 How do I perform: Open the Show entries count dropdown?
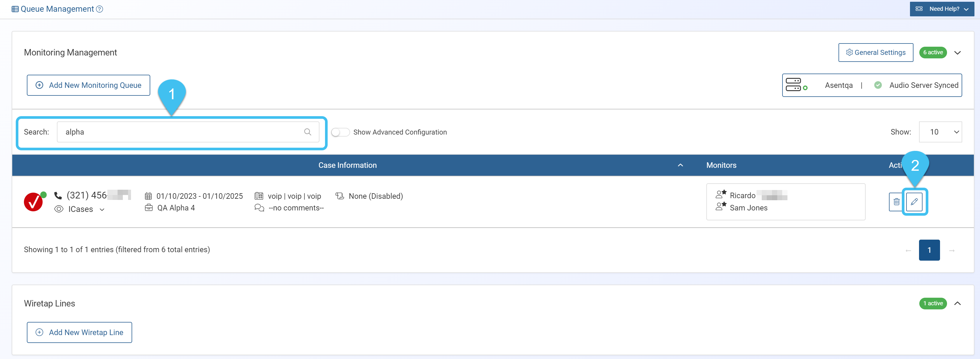click(x=940, y=132)
